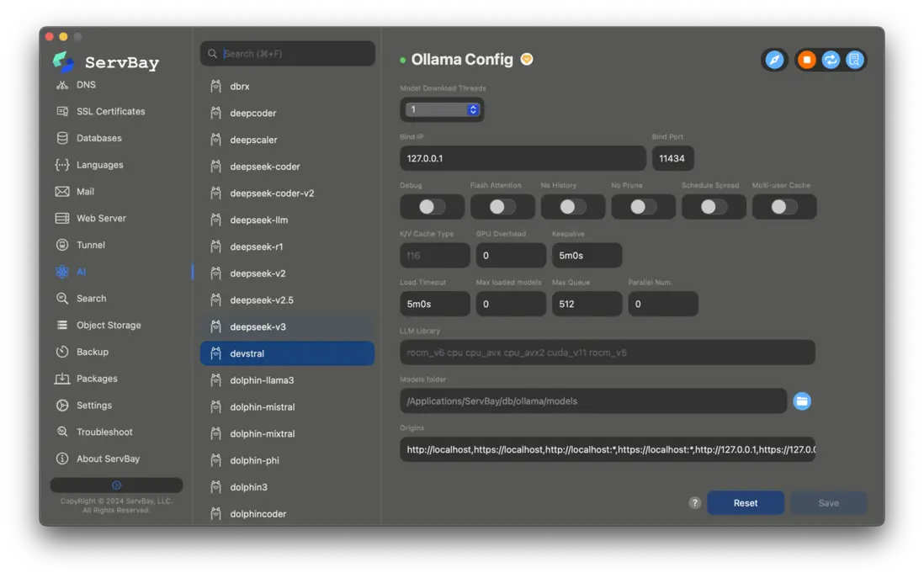Select deepseek-v3 model
This screenshot has height=578, width=924.
(288, 326)
